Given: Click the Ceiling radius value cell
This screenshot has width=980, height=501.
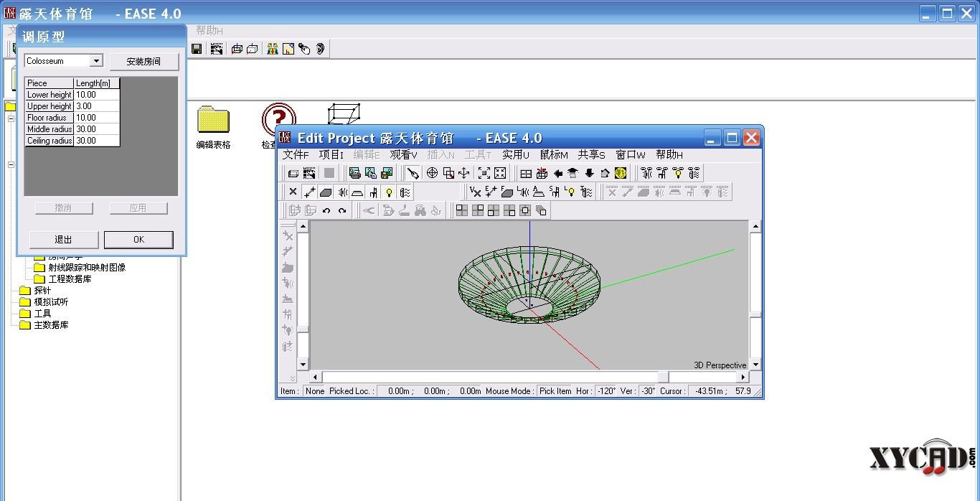Looking at the screenshot, I should point(97,141).
